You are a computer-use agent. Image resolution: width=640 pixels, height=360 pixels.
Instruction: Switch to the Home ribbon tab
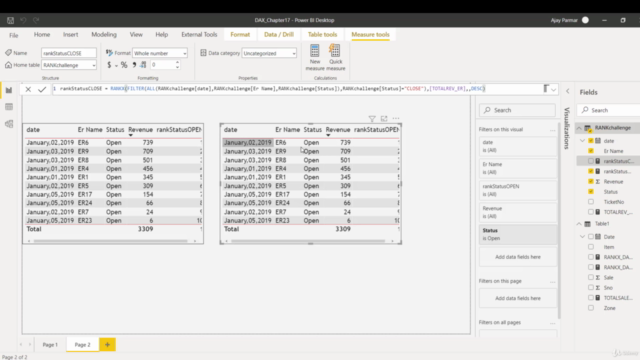pos(42,35)
